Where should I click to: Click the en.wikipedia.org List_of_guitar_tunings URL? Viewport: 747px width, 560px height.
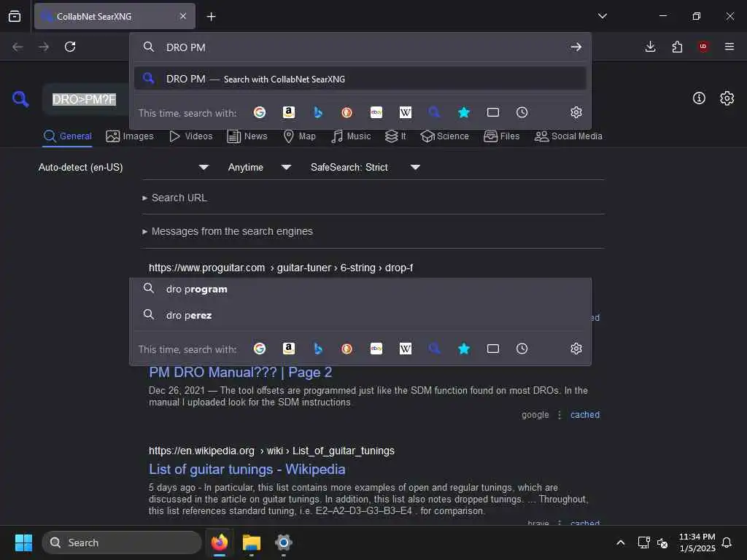tap(271, 451)
